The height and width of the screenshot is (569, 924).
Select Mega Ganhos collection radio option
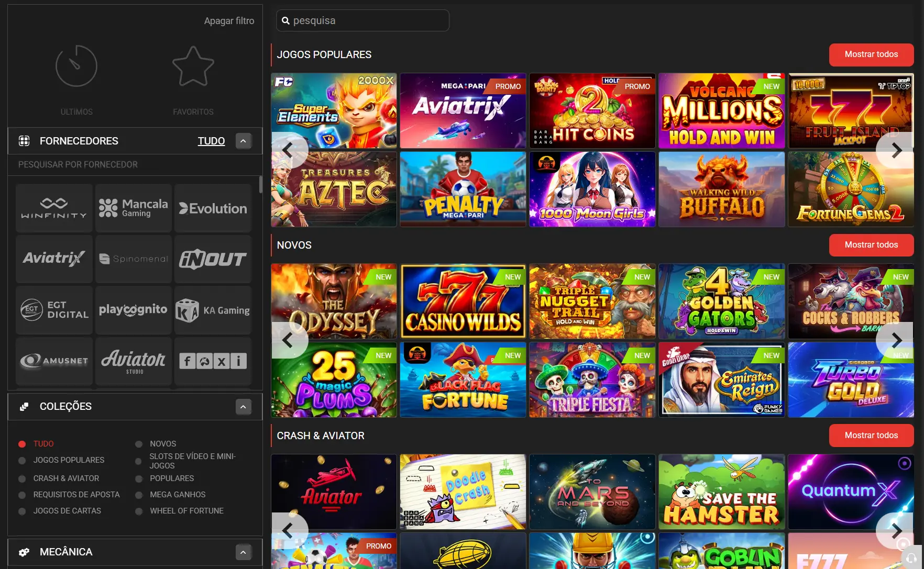139,495
